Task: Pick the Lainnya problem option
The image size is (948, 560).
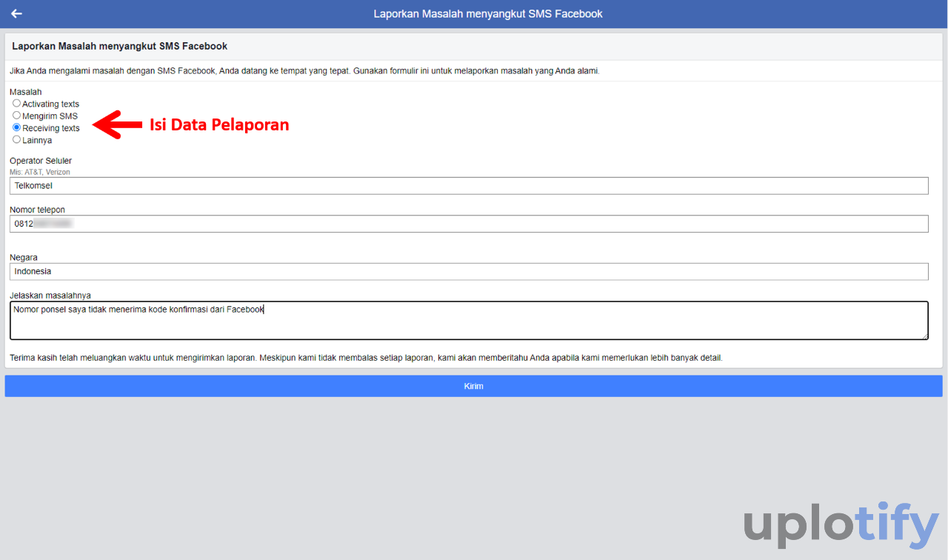Action: pyautogui.click(x=16, y=139)
